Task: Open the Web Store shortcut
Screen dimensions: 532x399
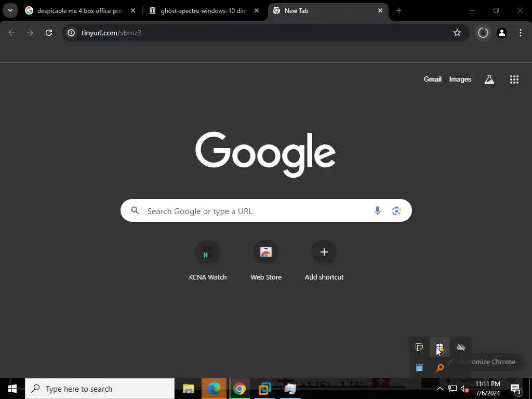Action: click(266, 261)
